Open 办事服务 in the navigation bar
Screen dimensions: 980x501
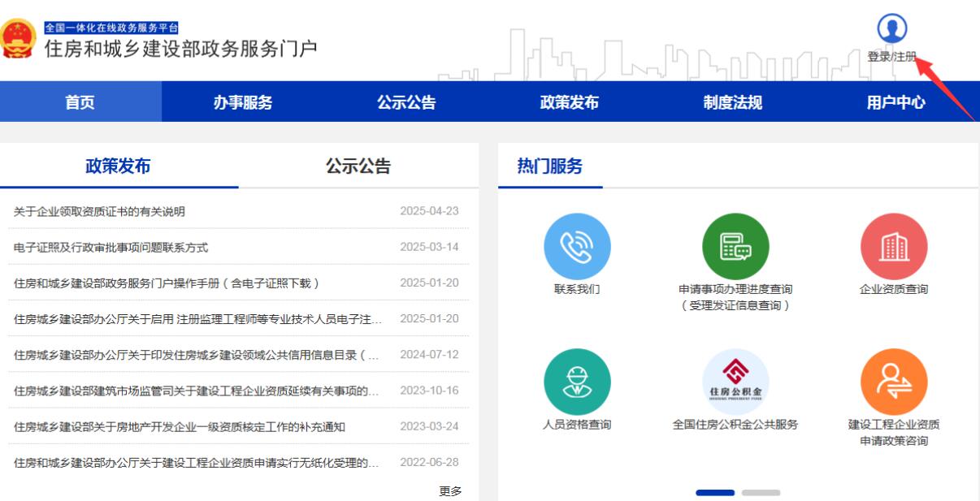243,102
